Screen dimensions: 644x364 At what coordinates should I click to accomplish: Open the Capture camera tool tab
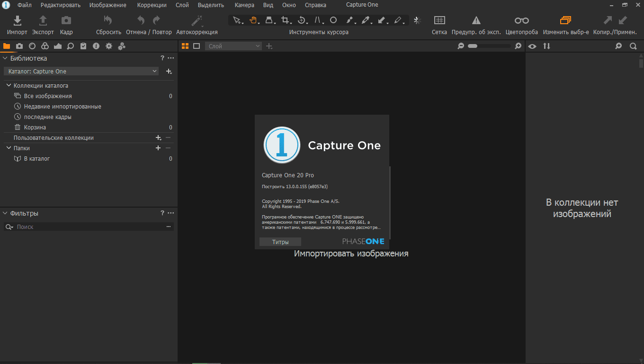click(x=19, y=46)
